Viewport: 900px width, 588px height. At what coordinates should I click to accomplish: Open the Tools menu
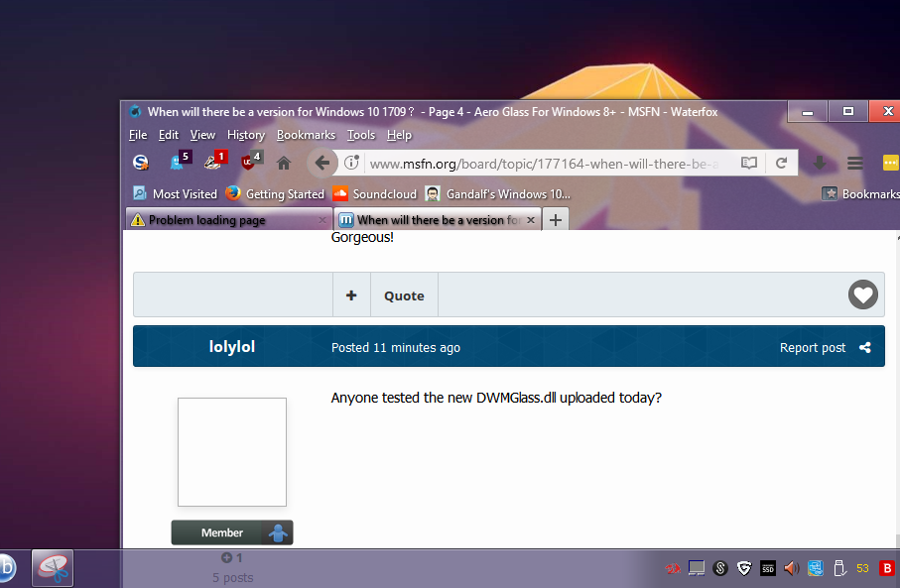(361, 135)
